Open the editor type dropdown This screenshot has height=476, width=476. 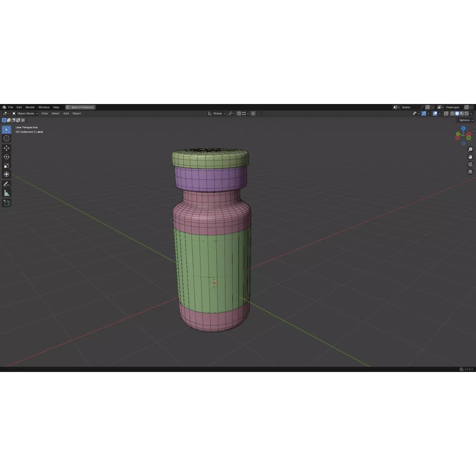6,114
